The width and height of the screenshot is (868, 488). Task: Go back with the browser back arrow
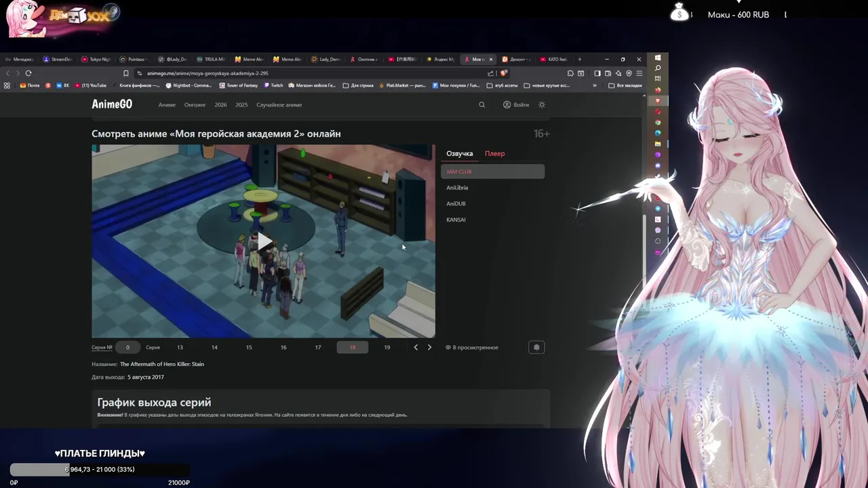[x=8, y=73]
